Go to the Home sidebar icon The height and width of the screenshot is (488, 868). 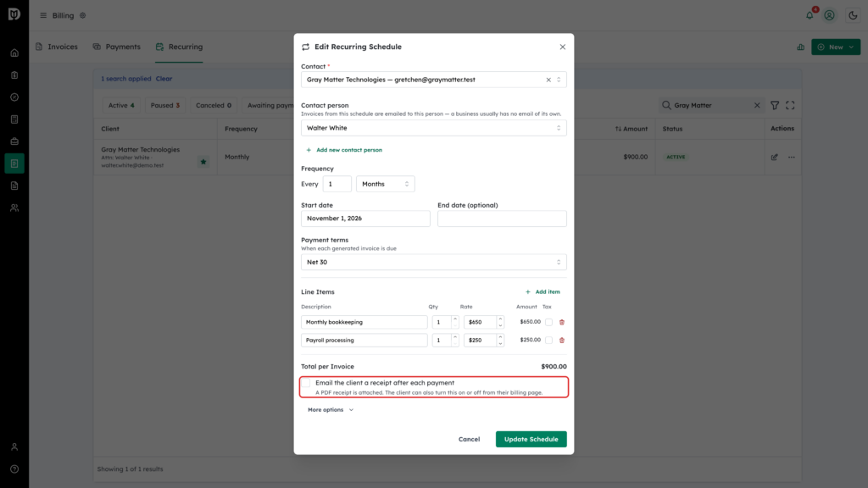pos(14,53)
